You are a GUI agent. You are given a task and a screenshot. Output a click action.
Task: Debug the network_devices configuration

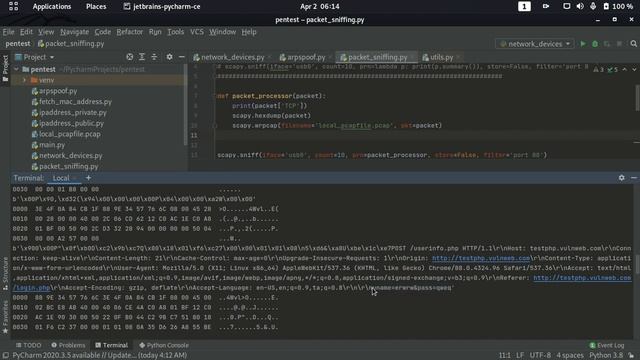coord(595,44)
